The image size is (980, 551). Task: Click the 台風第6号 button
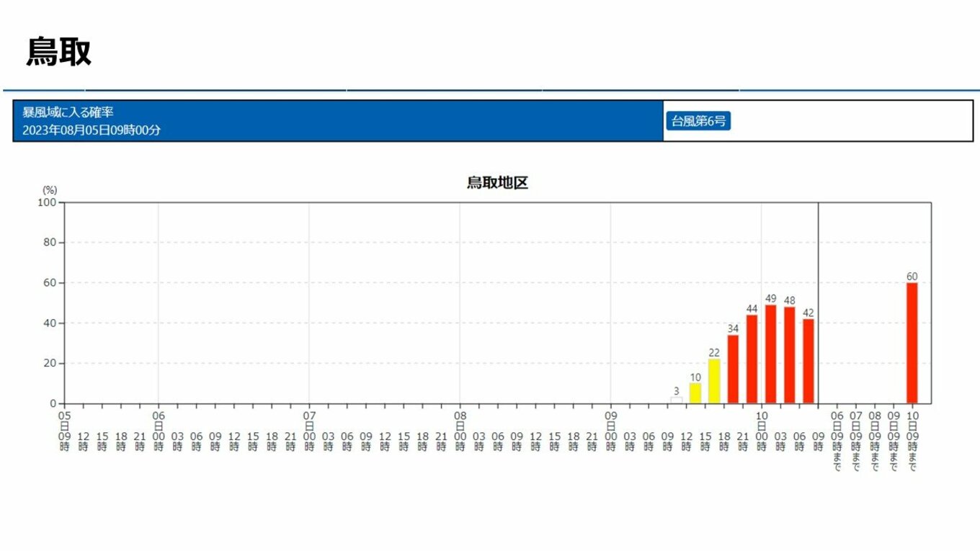pos(698,121)
